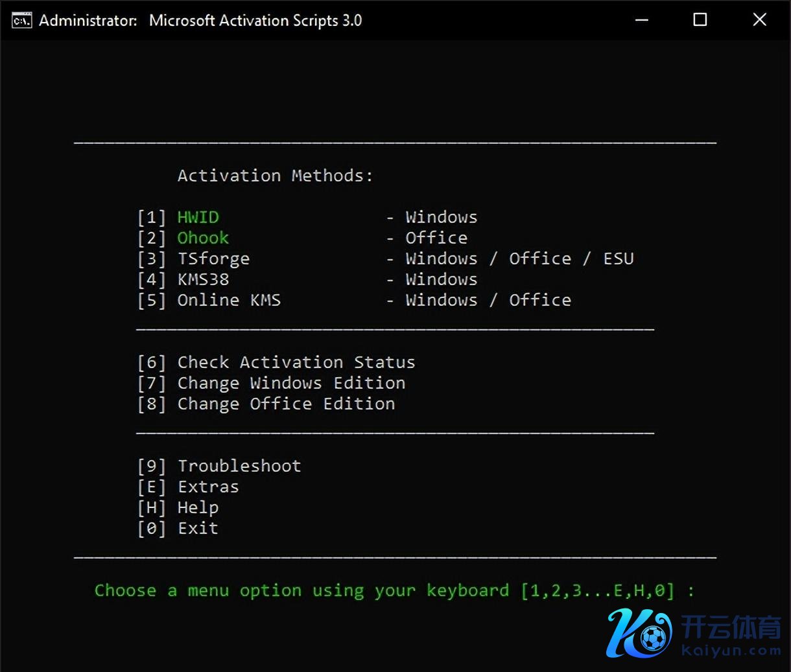This screenshot has width=791, height=672.
Task: Maximize the Activation Scripts window
Action: click(x=700, y=20)
